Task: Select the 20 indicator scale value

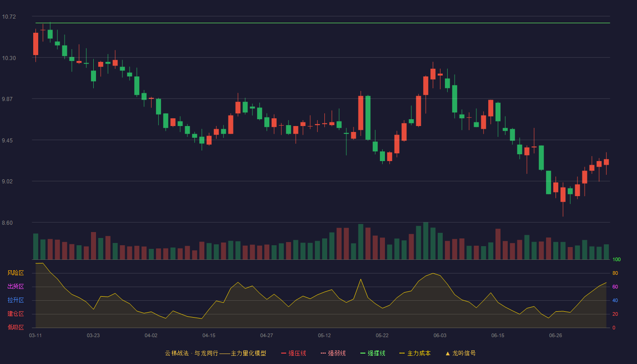Action: point(615,314)
